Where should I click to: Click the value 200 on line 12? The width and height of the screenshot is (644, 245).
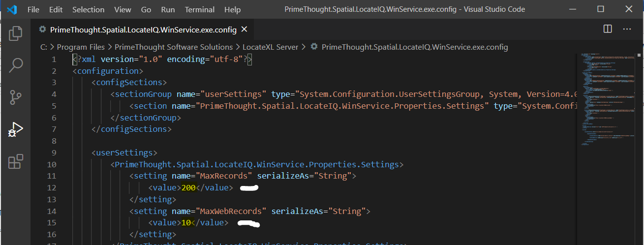(x=188, y=187)
